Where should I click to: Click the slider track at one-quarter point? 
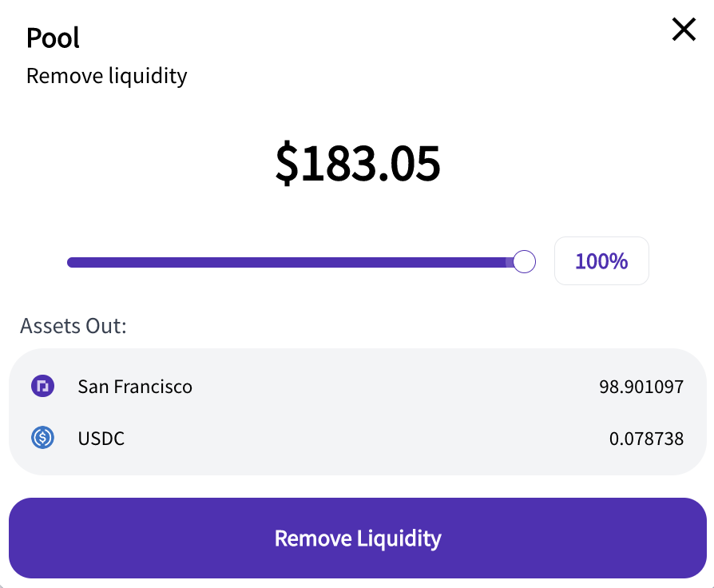point(181,262)
